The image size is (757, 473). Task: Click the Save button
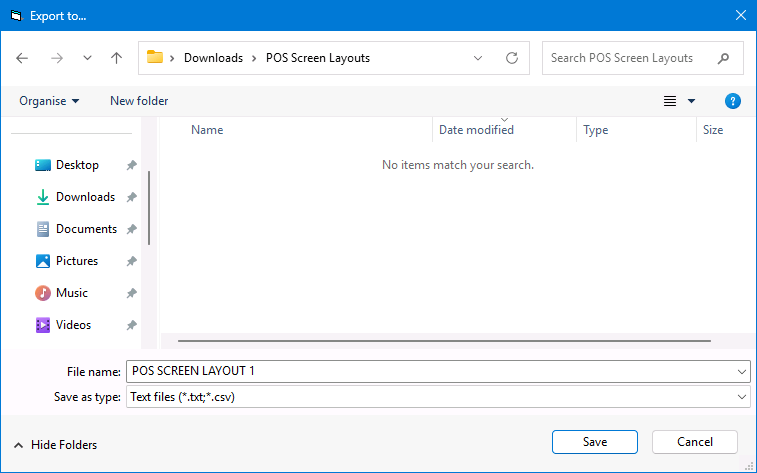595,441
